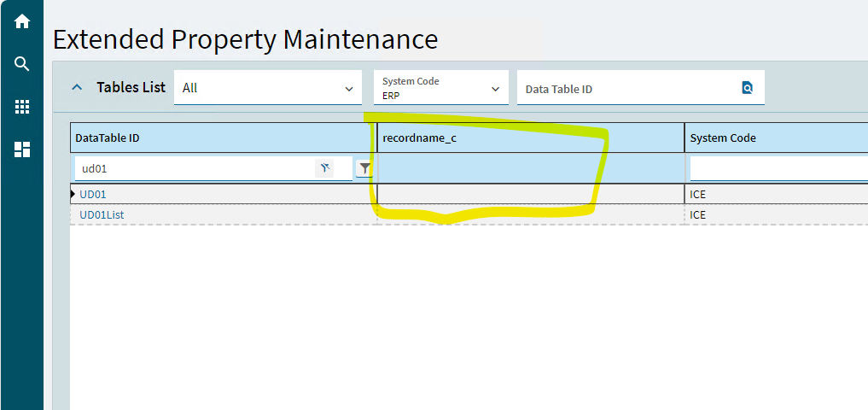
Task: Clear the filter on DataTable ID column
Action: click(x=324, y=168)
